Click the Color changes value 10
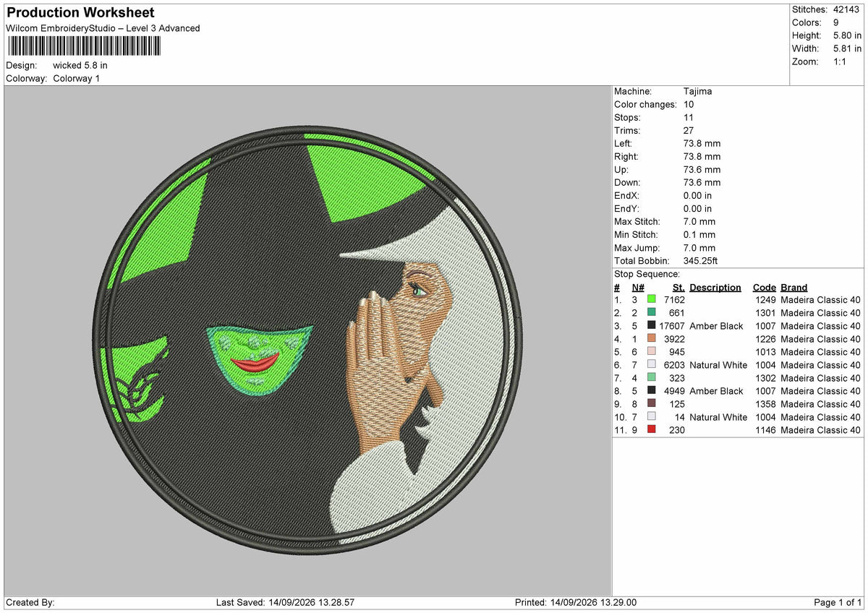The width and height of the screenshot is (868, 613). [x=689, y=104]
